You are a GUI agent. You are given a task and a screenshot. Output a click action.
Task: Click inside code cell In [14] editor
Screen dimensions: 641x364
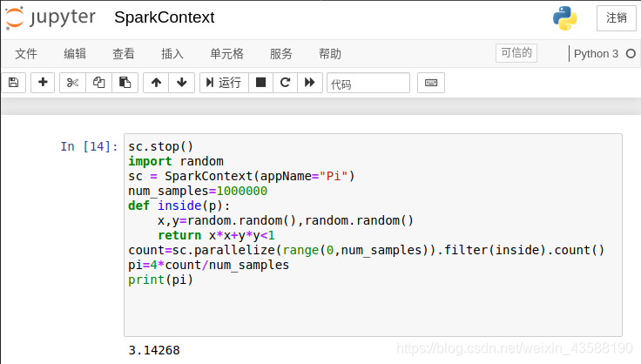coord(373,235)
